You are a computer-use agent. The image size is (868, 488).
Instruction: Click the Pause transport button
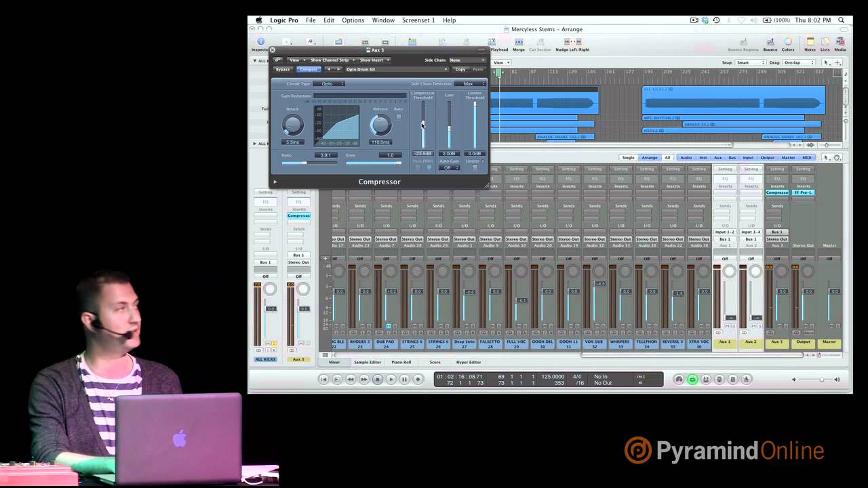(404, 380)
